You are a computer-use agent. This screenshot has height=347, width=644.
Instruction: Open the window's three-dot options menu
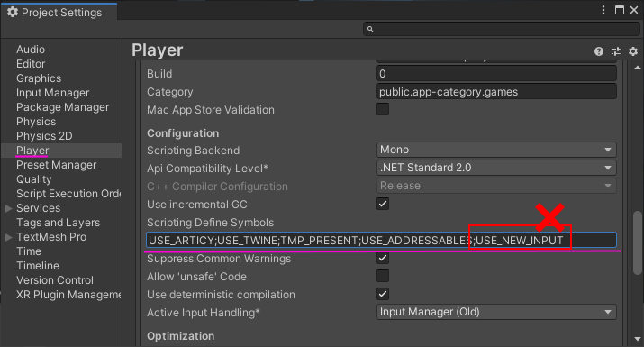603,10
